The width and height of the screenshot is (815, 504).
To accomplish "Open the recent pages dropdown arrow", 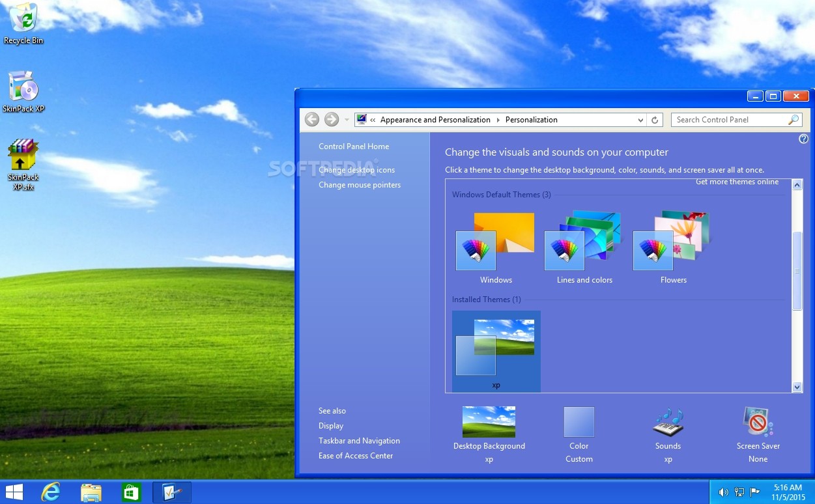I will 347,119.
